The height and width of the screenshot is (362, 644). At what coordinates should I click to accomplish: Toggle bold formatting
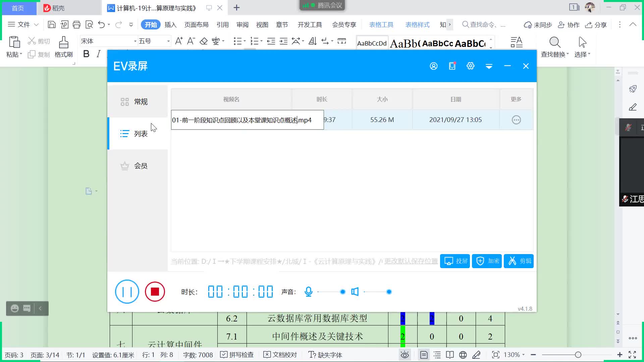coord(86,54)
